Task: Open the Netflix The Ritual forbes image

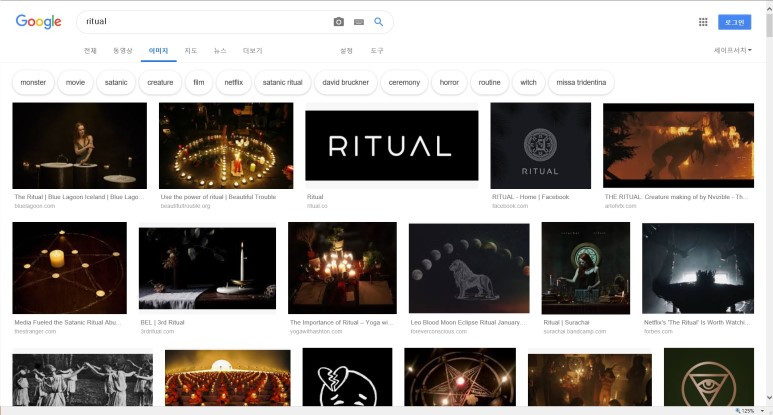Action: point(698,268)
